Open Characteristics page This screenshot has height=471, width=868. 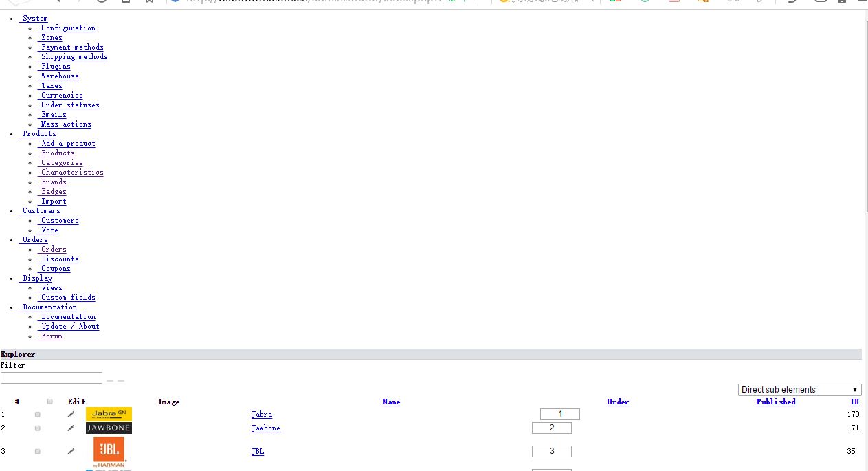(71, 173)
